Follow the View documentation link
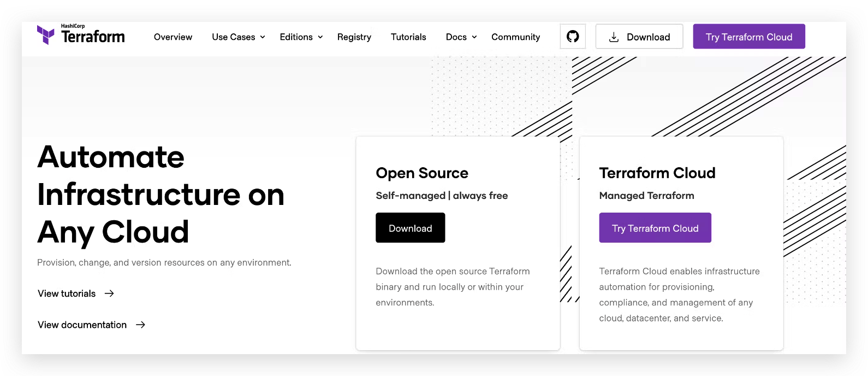 click(82, 325)
